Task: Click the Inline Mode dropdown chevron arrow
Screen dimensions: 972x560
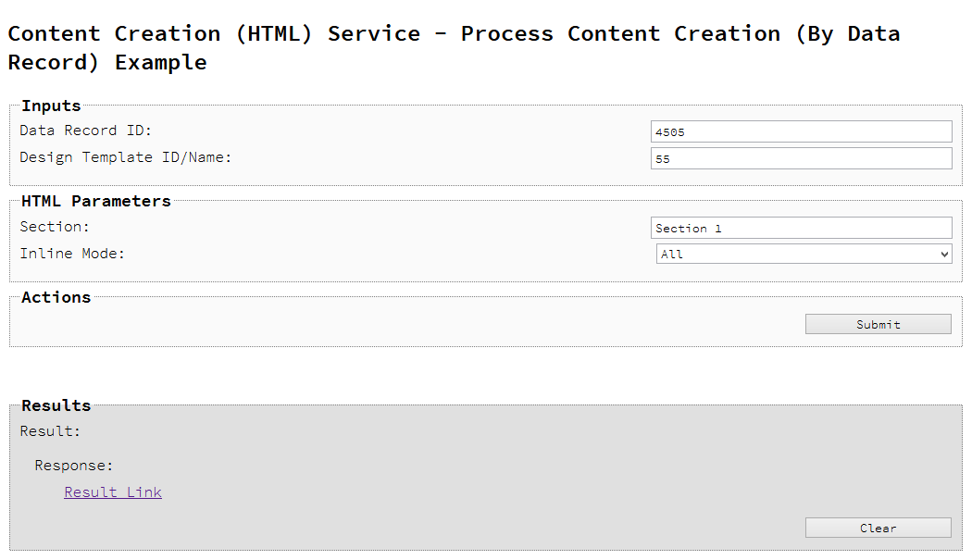Action: pos(944,254)
